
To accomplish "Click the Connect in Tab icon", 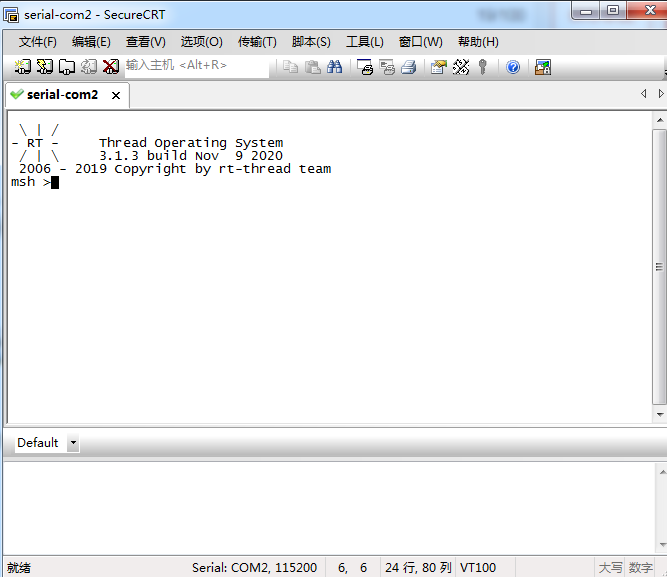I will click(x=67, y=66).
